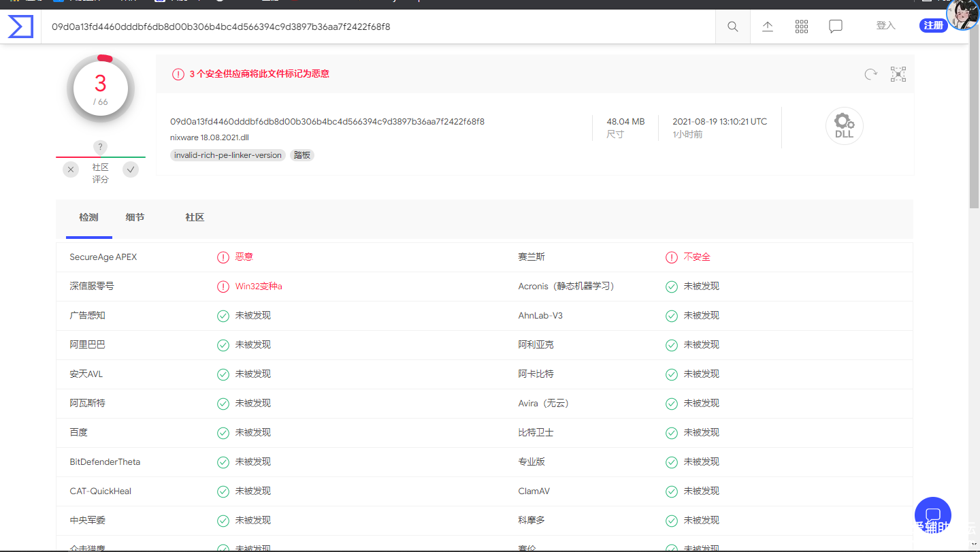Open the comments speech bubble icon
The image size is (980, 552).
(x=836, y=27)
